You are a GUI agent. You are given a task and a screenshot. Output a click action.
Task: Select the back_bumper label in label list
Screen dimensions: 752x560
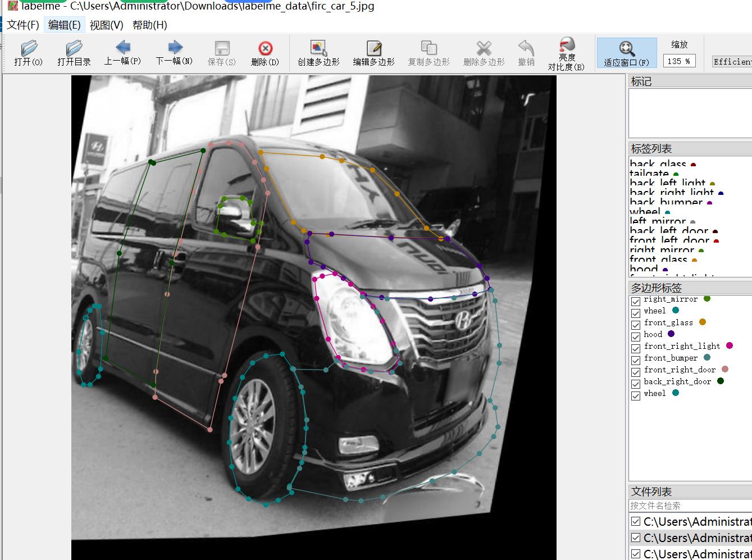(x=666, y=202)
